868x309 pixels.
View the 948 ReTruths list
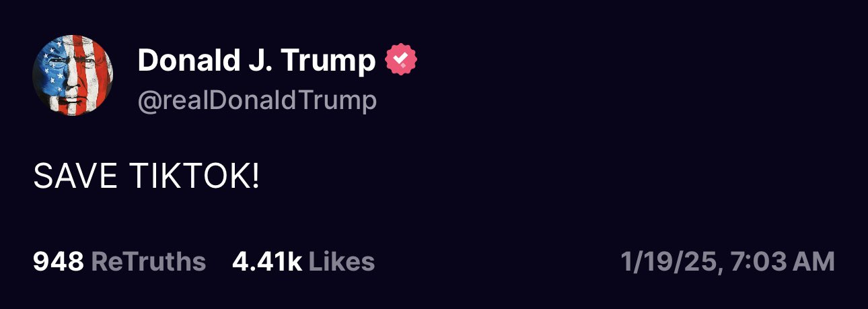119,262
